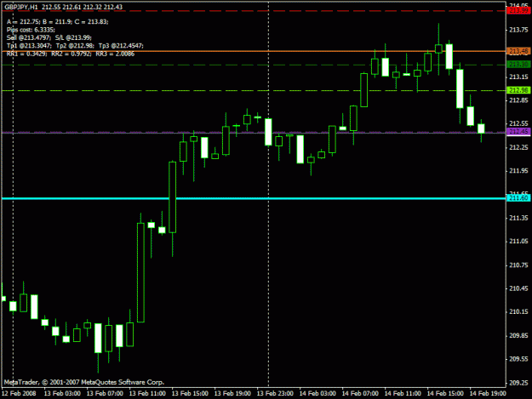Image resolution: width=532 pixels, height=399 pixels.
Task: Click the MetaQuotes Software Corp. copyright text
Action: 83,382
